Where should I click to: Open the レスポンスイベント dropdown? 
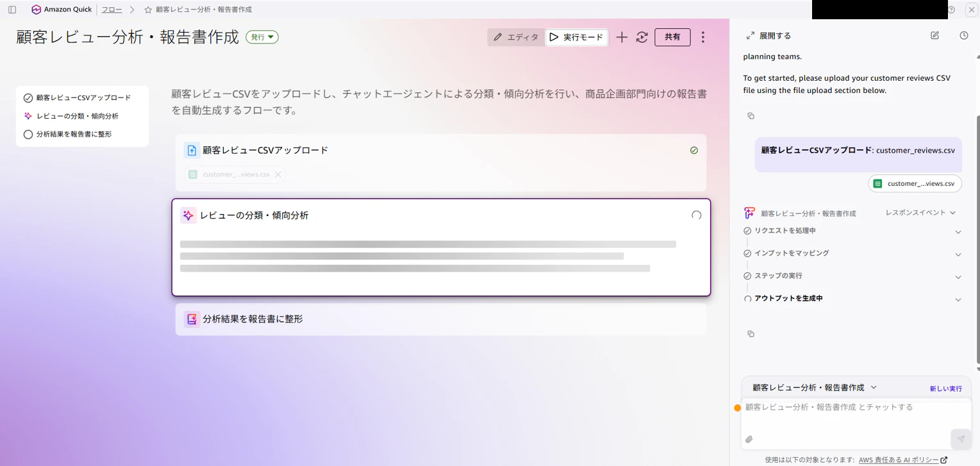pos(920,213)
